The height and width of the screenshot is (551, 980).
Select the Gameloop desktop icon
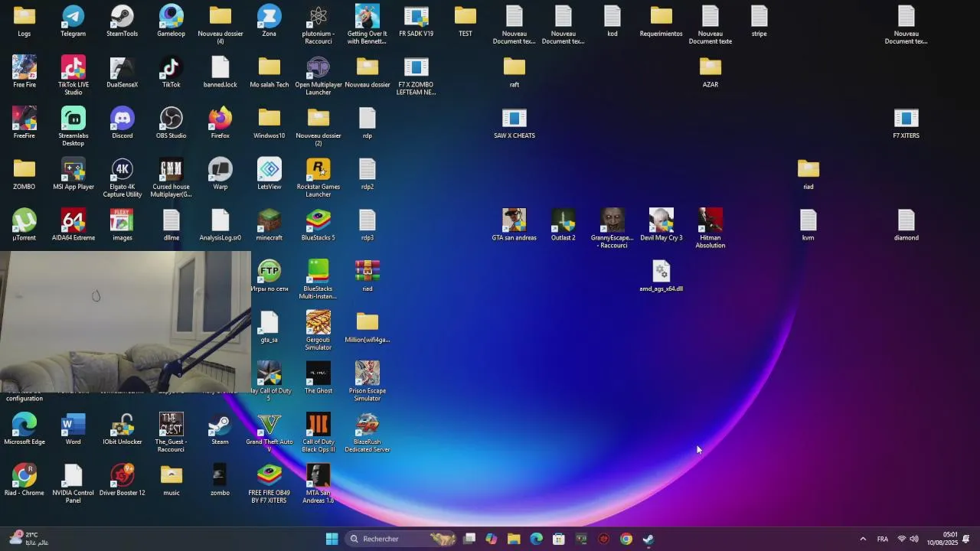tap(171, 21)
